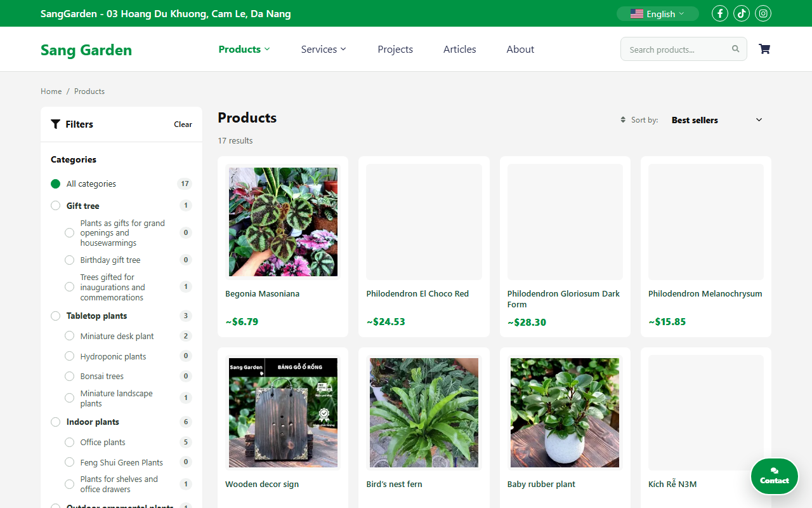Click the Begonia Masoniana product title
Image resolution: width=812 pixels, height=508 pixels.
262,294
